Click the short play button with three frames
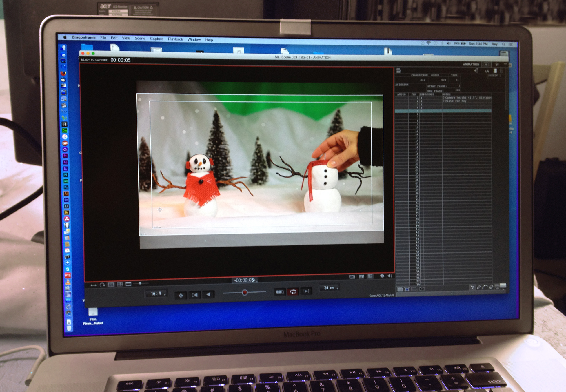566x392 pixels. [x=280, y=292]
